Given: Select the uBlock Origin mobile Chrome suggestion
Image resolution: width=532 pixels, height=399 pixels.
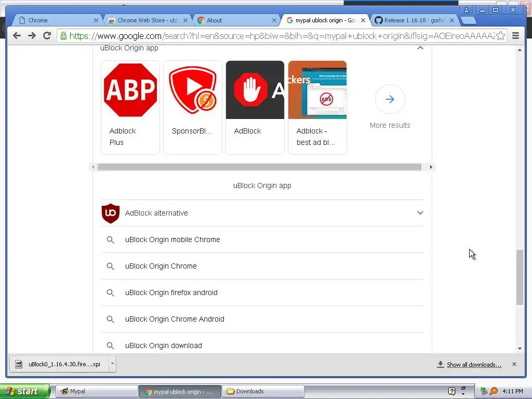Looking at the screenshot, I should [262, 240].
